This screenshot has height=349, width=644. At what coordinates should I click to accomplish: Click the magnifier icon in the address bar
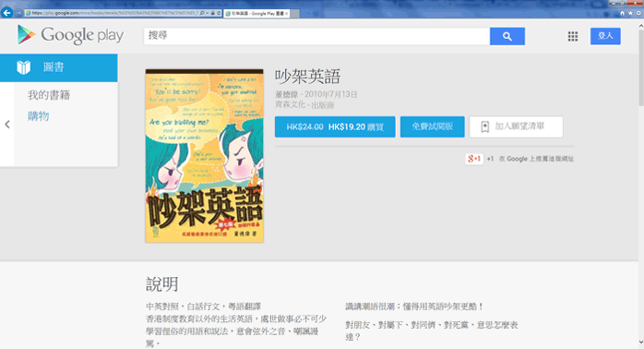pos(202,13)
